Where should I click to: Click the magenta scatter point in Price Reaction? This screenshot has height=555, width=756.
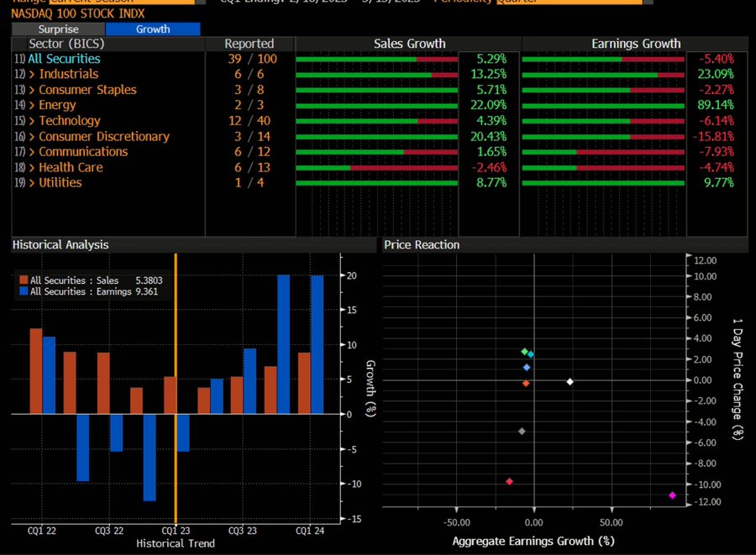click(673, 495)
